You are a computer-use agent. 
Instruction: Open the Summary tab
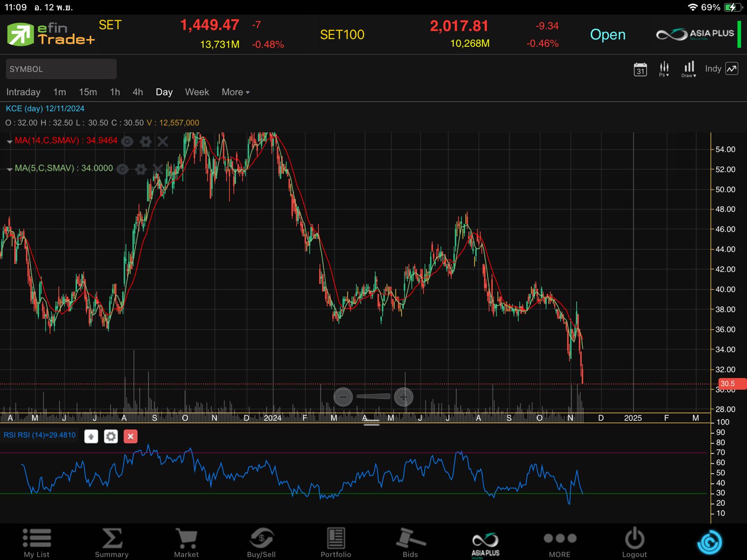[112, 543]
